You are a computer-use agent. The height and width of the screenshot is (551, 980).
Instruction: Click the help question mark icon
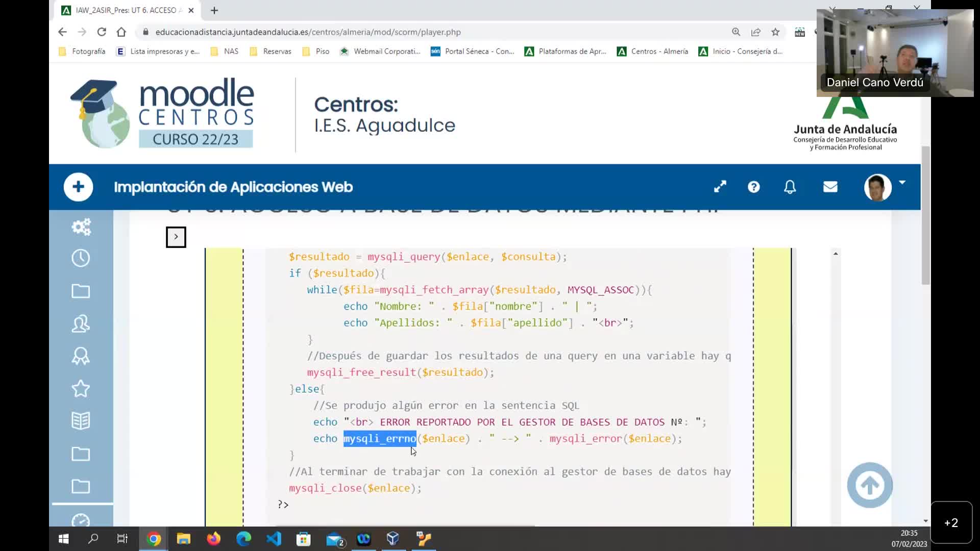[x=753, y=187]
